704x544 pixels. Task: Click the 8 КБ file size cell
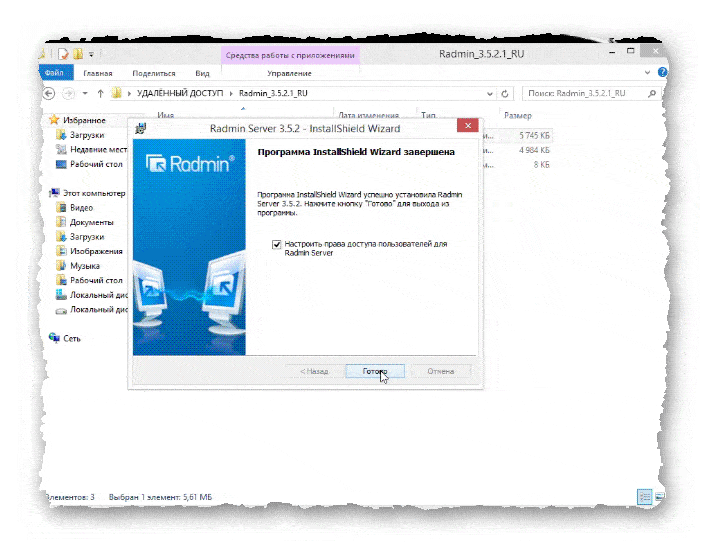pyautogui.click(x=541, y=165)
